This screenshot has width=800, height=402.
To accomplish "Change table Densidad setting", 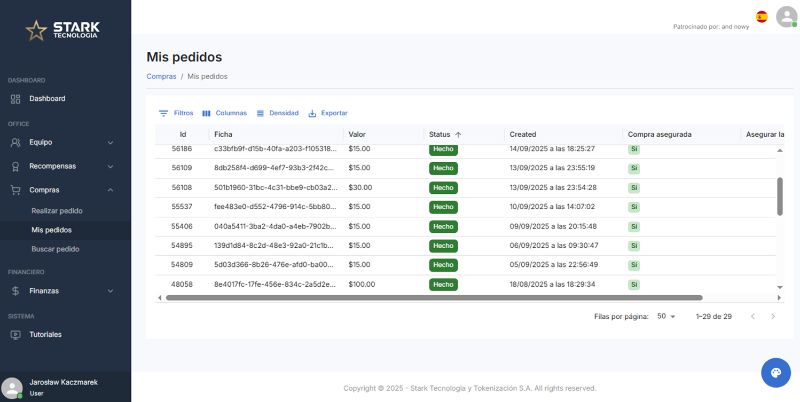I will 277,113.
